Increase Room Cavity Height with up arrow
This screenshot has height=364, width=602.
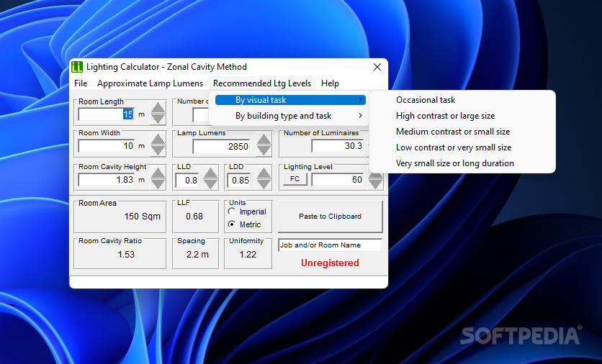pos(158,173)
